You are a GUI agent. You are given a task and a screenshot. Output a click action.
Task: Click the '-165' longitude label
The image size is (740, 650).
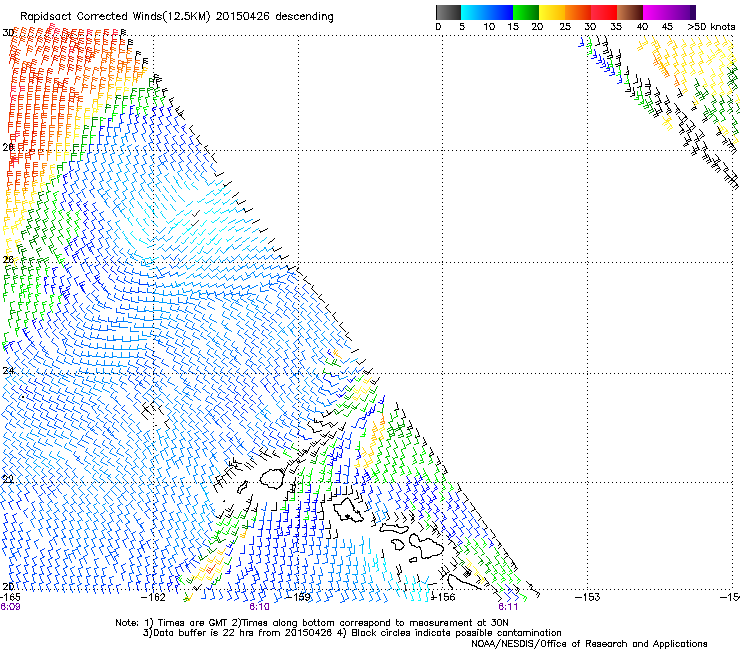10,597
